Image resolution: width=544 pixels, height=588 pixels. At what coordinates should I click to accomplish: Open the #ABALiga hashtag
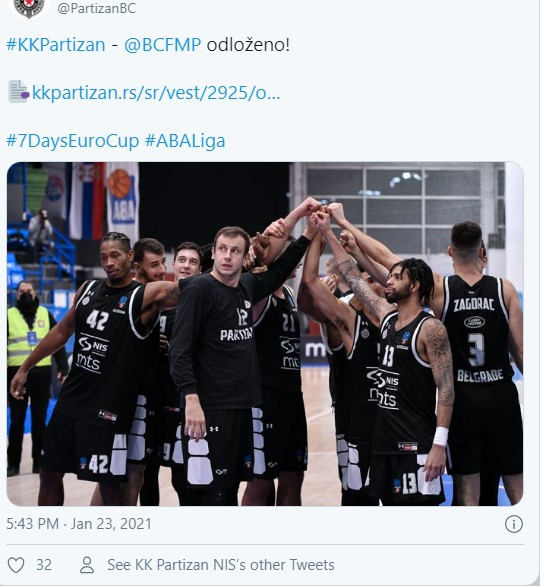coord(185,141)
